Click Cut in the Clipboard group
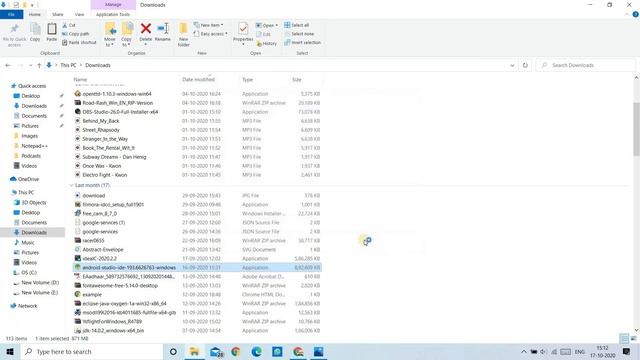This screenshot has height=360, width=640. [x=69, y=25]
